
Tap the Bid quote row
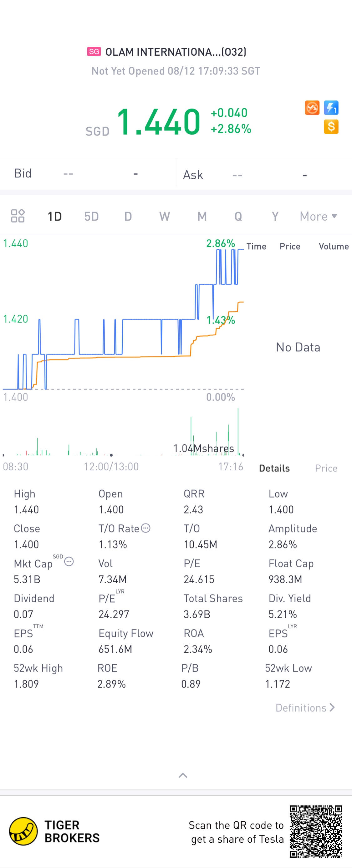click(x=88, y=174)
